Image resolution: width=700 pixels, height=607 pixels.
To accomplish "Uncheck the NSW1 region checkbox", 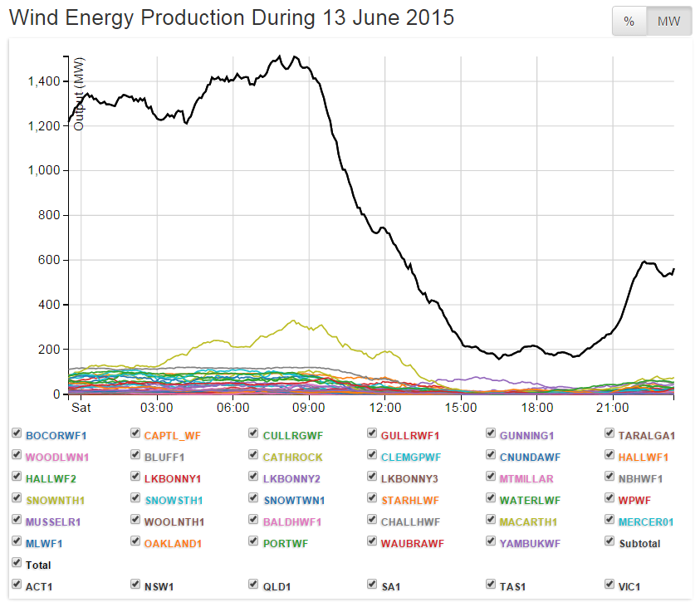I will coord(135,585).
